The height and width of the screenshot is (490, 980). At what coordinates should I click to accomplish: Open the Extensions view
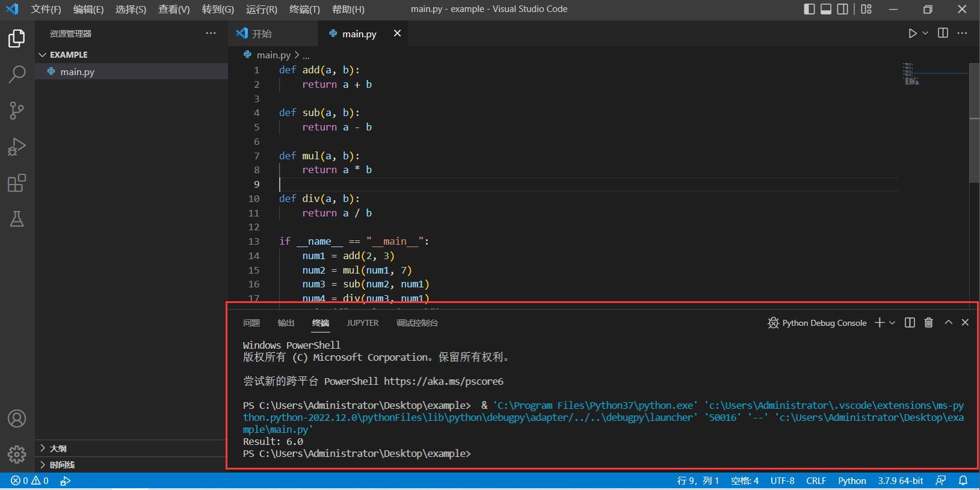17,183
